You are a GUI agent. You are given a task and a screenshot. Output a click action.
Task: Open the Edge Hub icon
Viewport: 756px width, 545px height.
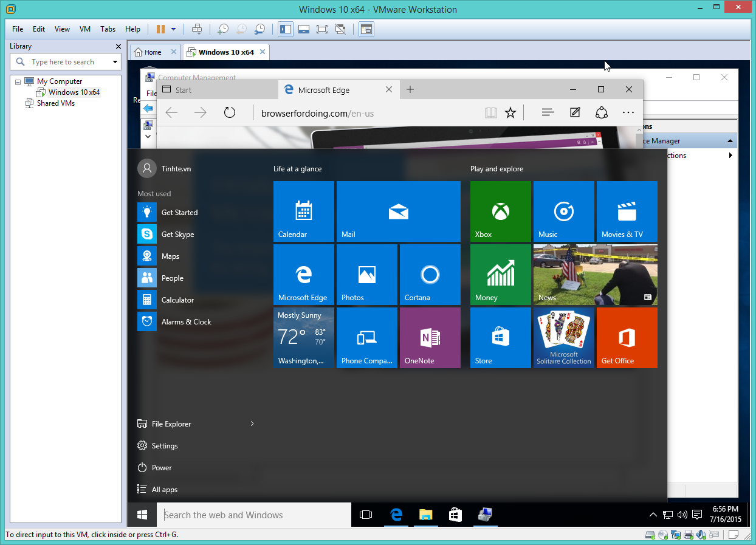point(548,112)
